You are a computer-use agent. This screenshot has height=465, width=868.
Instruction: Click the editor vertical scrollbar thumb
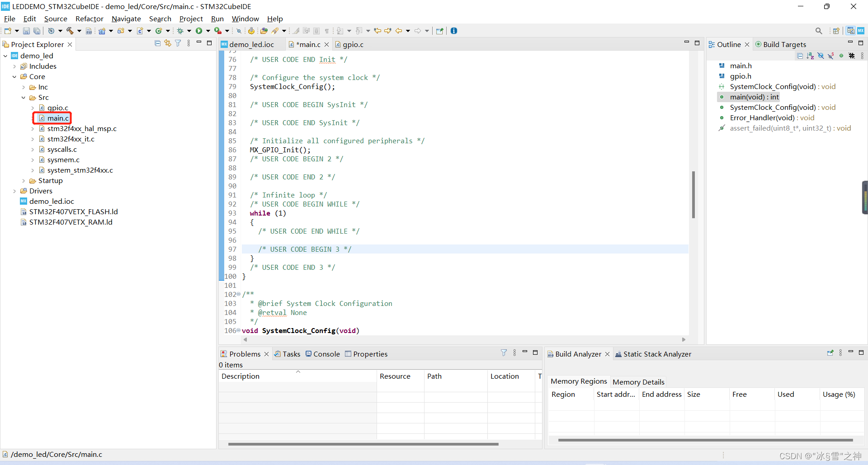click(693, 194)
